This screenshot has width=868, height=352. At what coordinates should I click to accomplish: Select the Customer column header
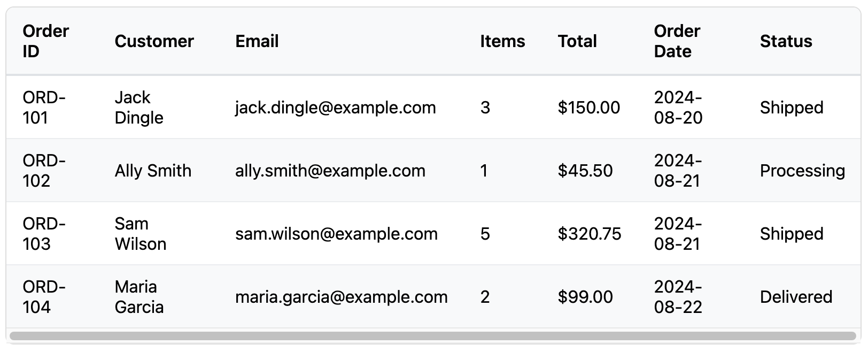point(154,41)
